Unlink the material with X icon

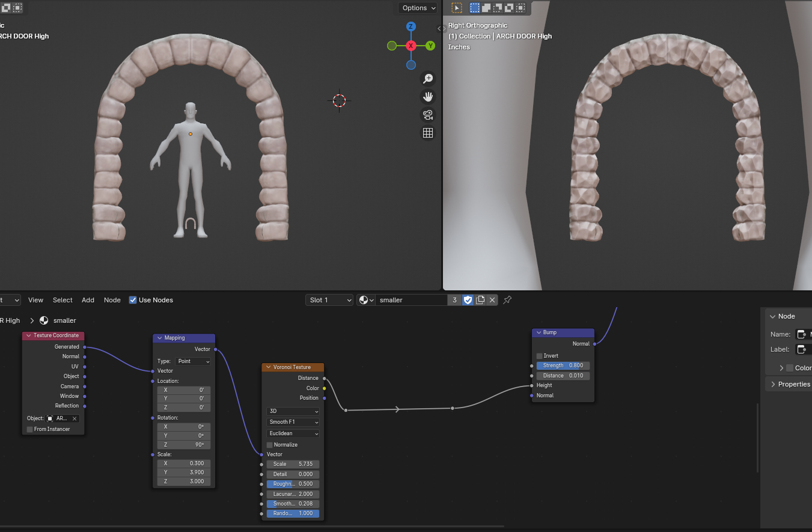pyautogui.click(x=492, y=300)
